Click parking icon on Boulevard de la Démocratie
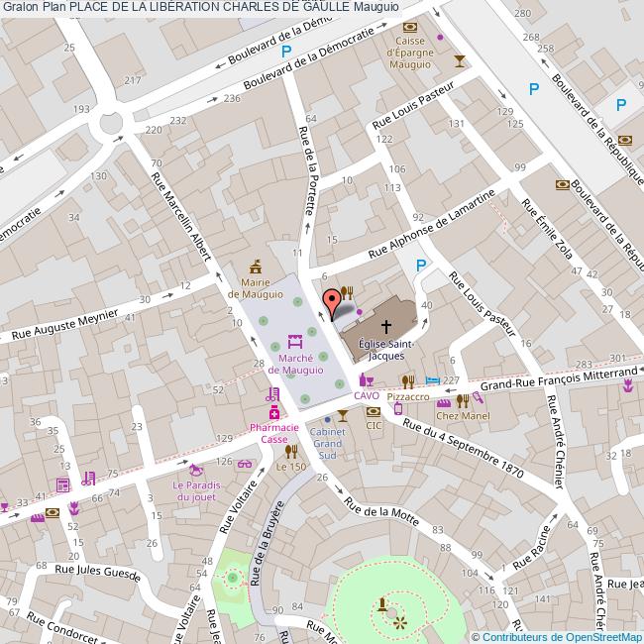Image resolution: width=644 pixels, height=644 pixels. click(x=286, y=52)
